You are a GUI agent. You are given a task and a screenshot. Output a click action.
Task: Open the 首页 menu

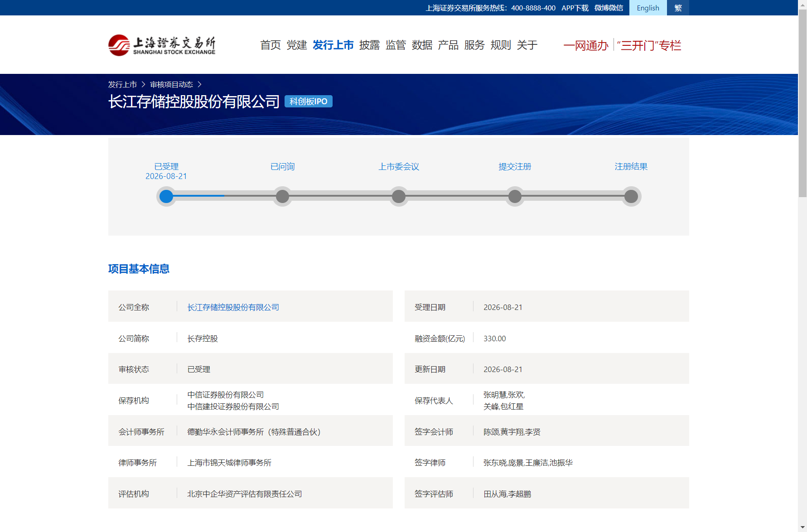click(271, 45)
